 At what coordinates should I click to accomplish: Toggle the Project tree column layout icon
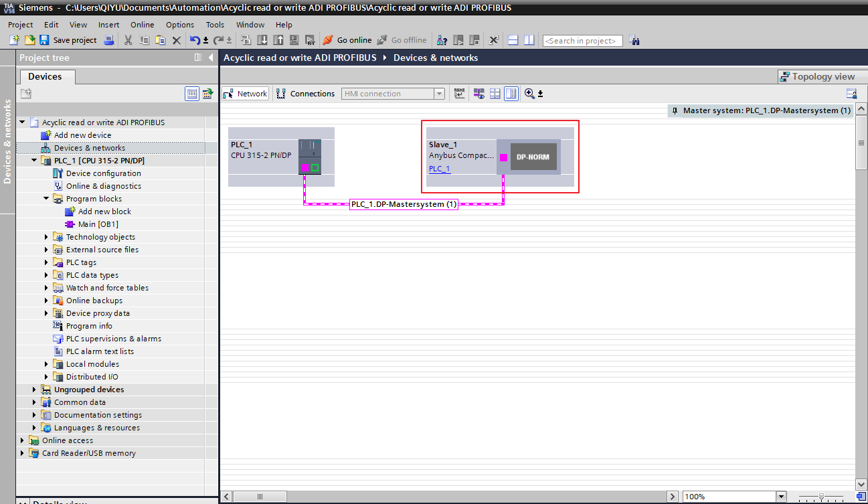tap(197, 58)
